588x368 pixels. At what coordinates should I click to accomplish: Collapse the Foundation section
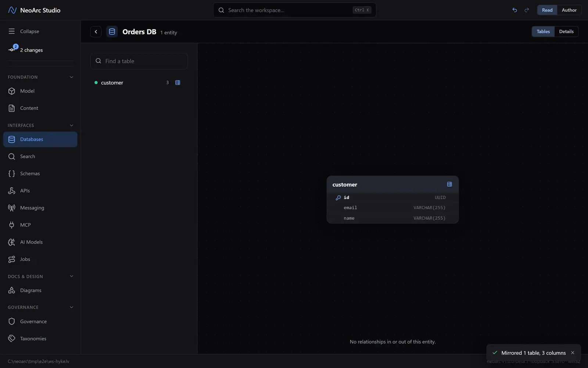pyautogui.click(x=71, y=77)
